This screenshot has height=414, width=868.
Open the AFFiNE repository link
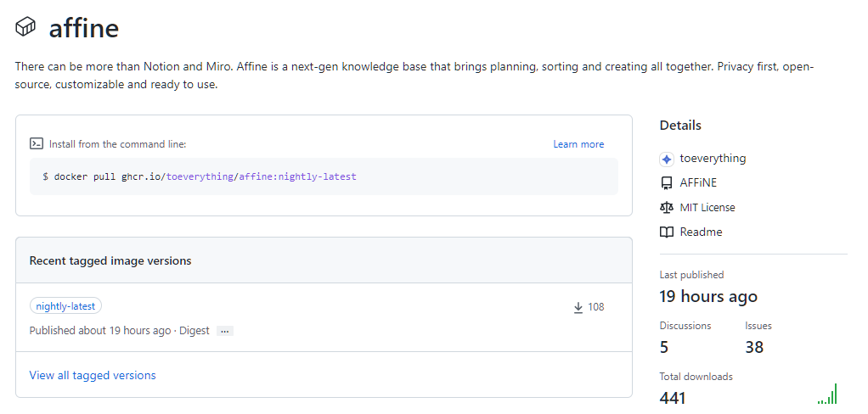(x=698, y=183)
